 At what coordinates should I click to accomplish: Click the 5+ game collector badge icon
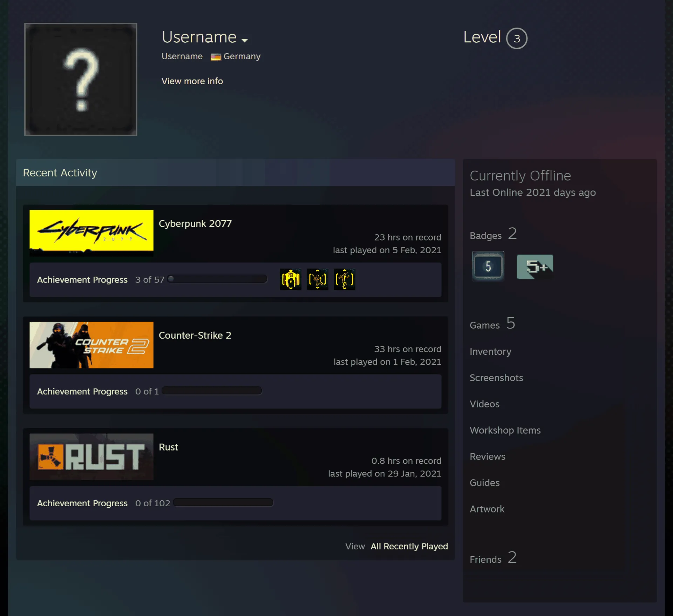(535, 267)
